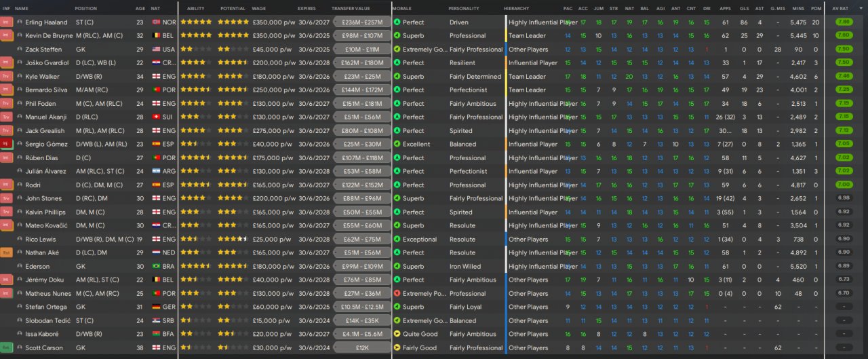Viewport: 868px width, 359px height.
Task: Sort by the WAGE column header
Action: click(258, 8)
